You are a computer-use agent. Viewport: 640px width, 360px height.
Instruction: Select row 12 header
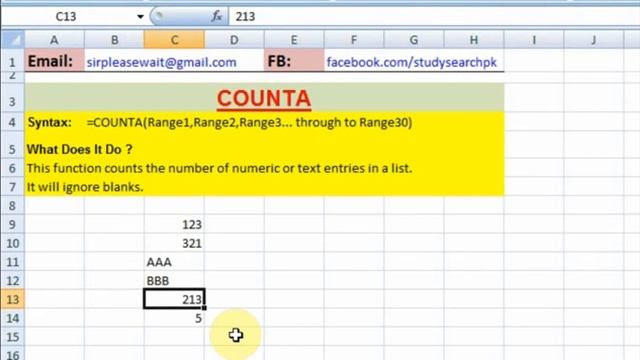13,280
